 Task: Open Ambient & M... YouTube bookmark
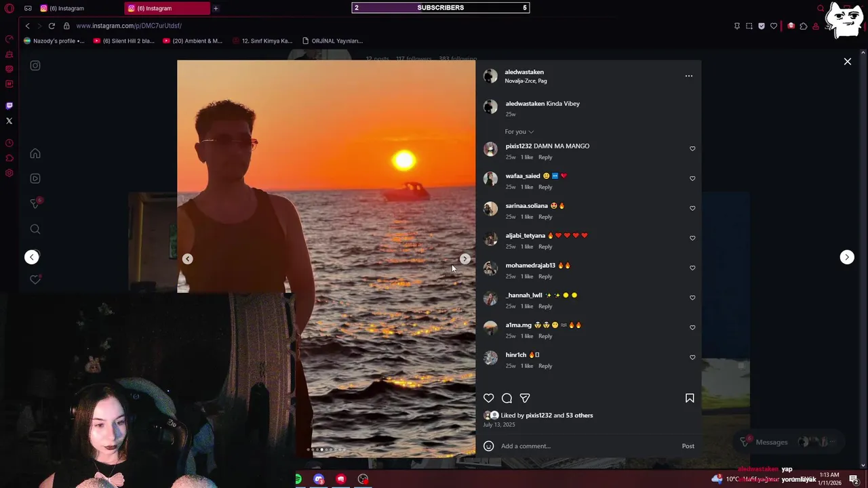point(193,41)
